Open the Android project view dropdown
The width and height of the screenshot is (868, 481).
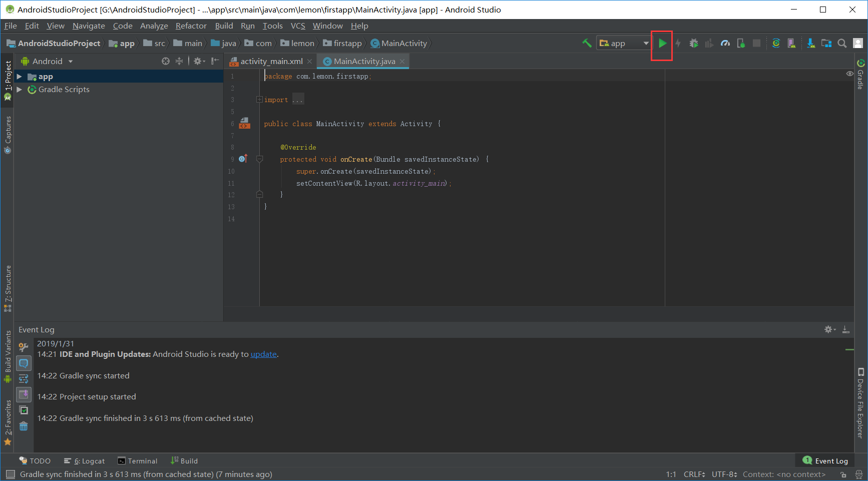[48, 62]
